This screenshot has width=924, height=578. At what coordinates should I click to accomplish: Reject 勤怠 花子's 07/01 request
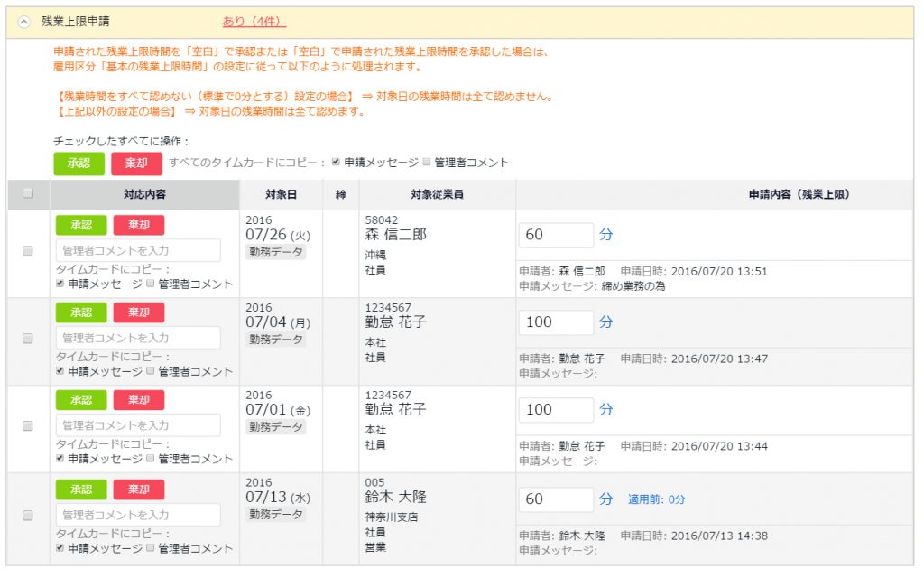point(139,400)
